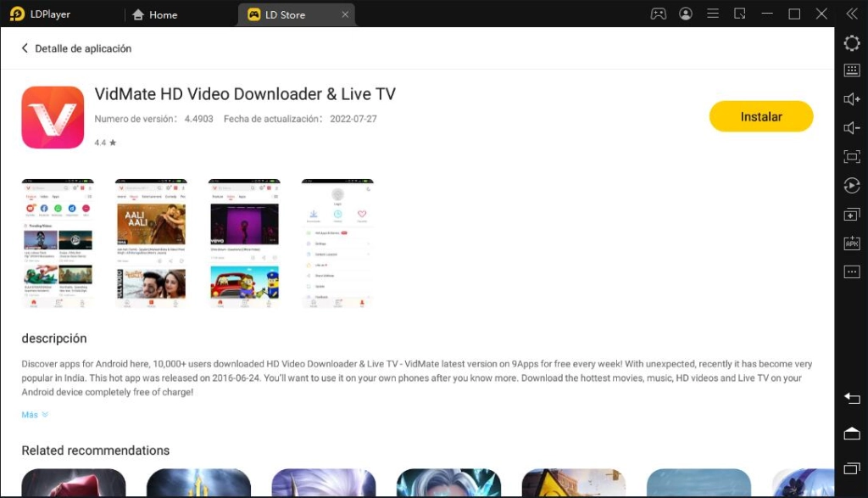Viewport: 868px width, 498px height.
Task: Install an APK via the APK icon
Action: tap(852, 243)
